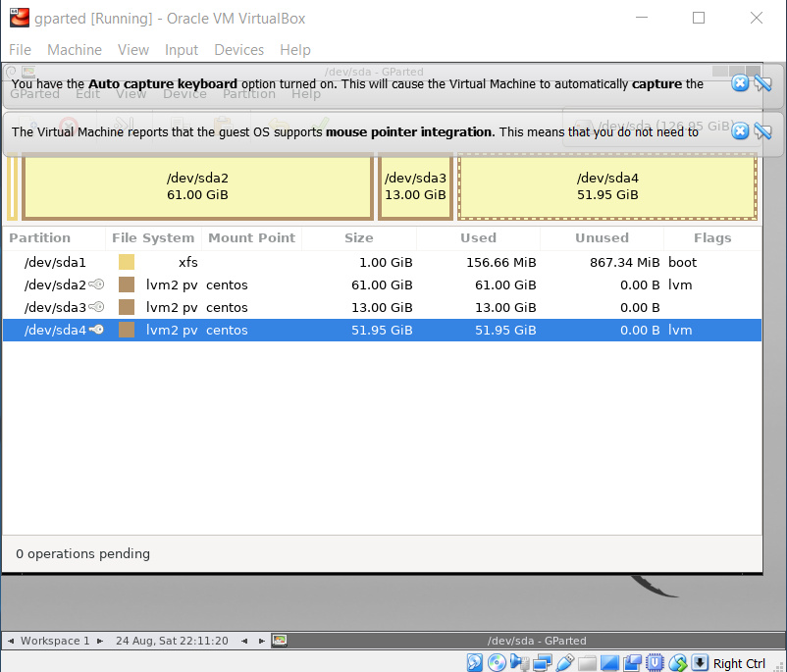The height and width of the screenshot is (672, 787).
Task: Dismiss the mouse pointer integration notification
Action: coord(740,131)
